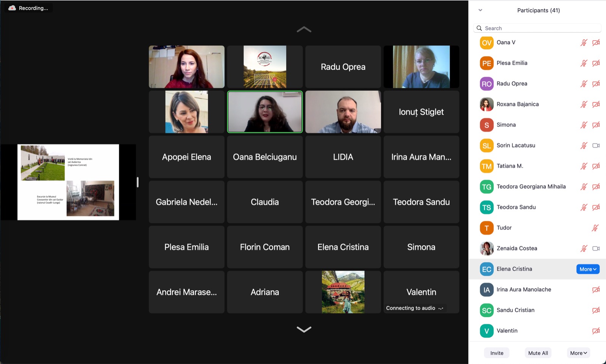Click Valentin's video-off icon in participants list
Screen dimensions: 606x364
tap(596, 331)
